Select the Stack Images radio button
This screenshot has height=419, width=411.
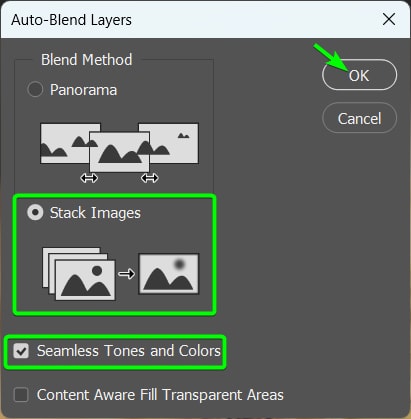[35, 212]
